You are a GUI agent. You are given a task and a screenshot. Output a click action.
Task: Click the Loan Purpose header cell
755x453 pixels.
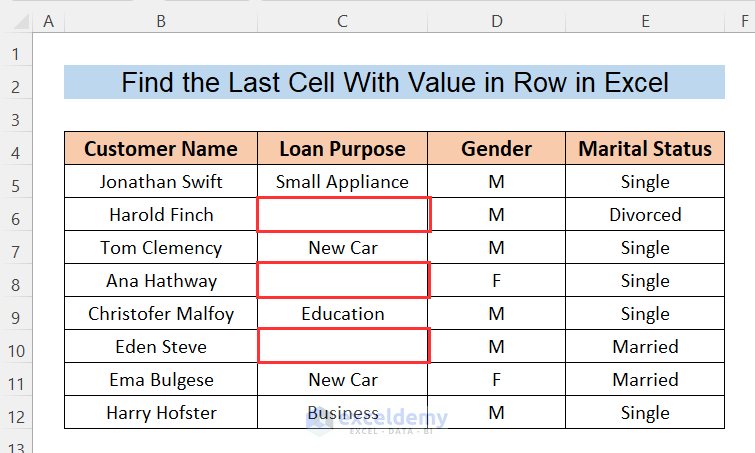pos(342,149)
